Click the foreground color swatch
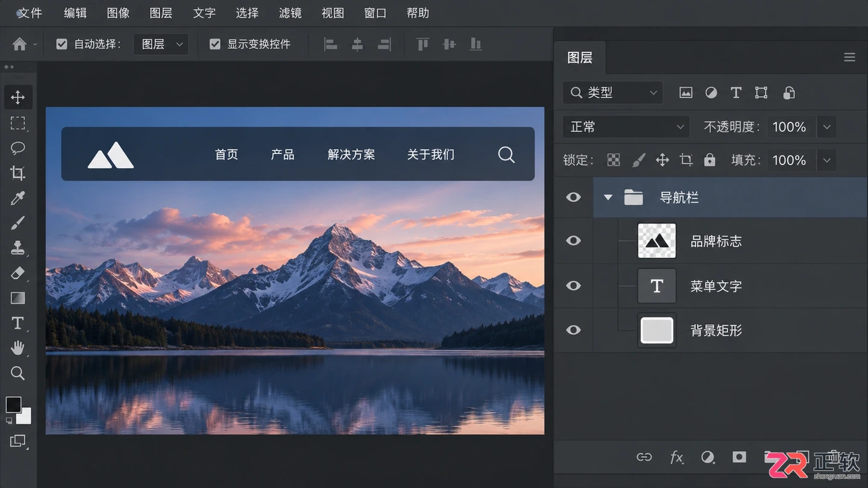Viewport: 868px width, 488px height. (x=13, y=404)
